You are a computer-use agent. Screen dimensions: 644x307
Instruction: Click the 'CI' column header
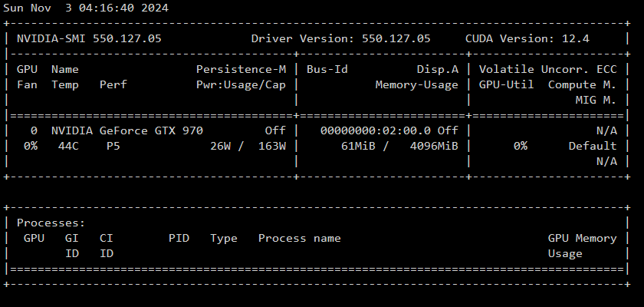tap(107, 239)
